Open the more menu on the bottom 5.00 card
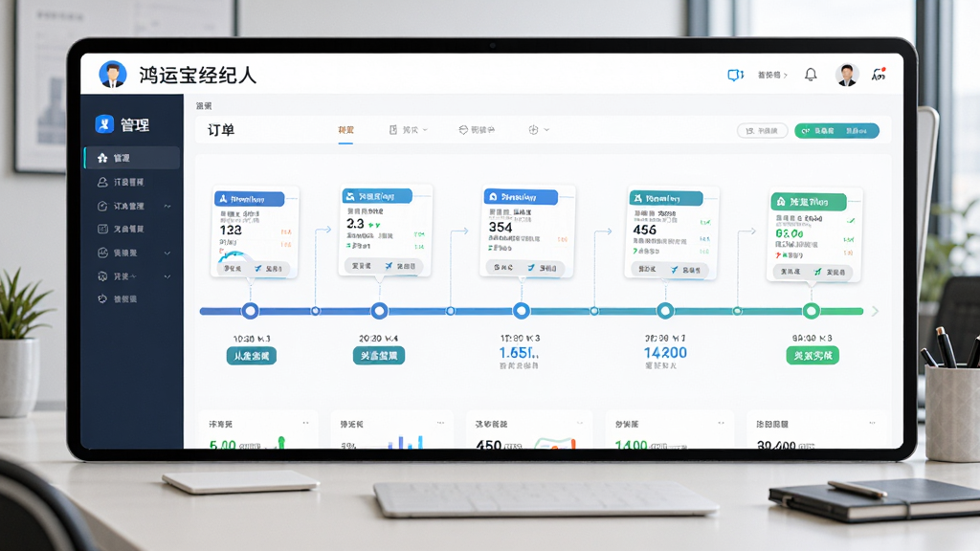Viewport: 980px width, 551px height. (x=305, y=423)
